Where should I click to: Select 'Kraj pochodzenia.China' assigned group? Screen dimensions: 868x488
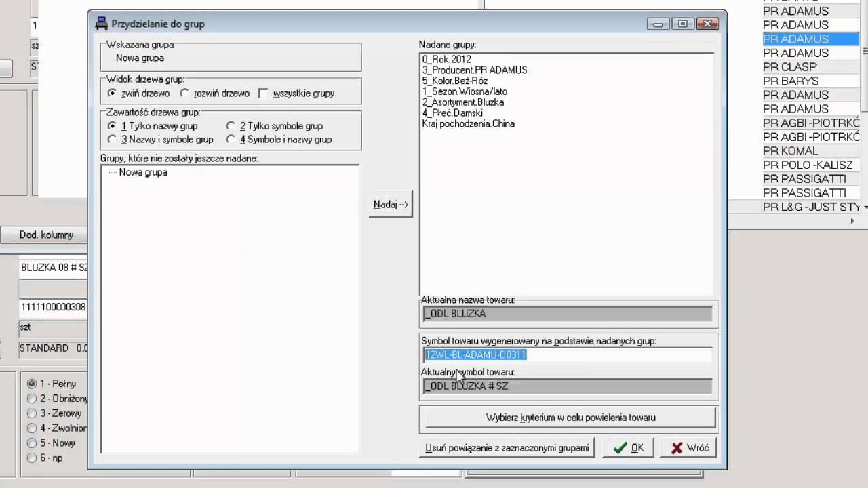click(x=468, y=124)
